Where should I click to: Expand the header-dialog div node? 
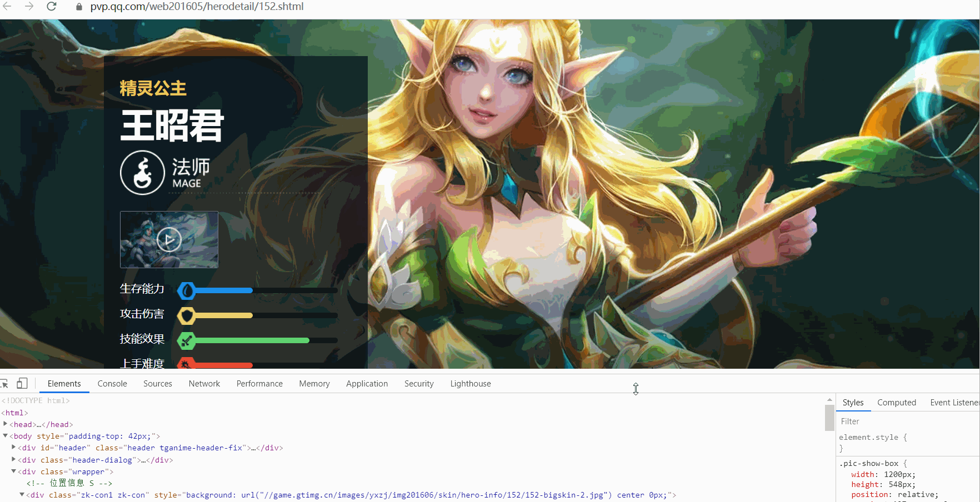[14, 459]
